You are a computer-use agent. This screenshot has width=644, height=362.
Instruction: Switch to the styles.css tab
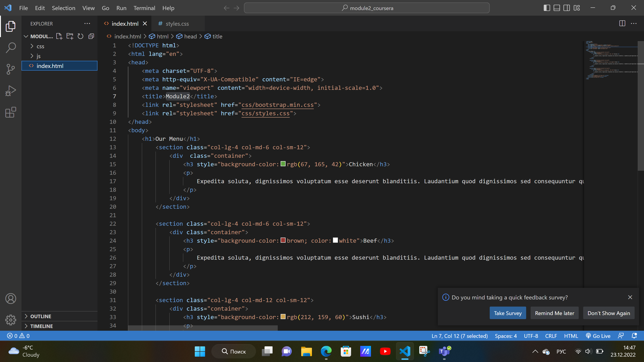[178, 23]
